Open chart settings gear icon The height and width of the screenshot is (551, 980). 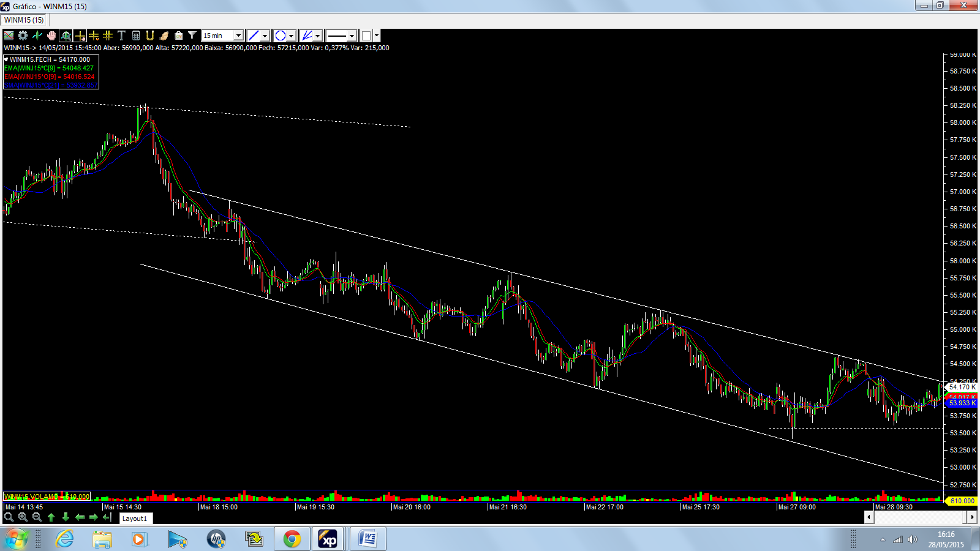[x=23, y=36]
